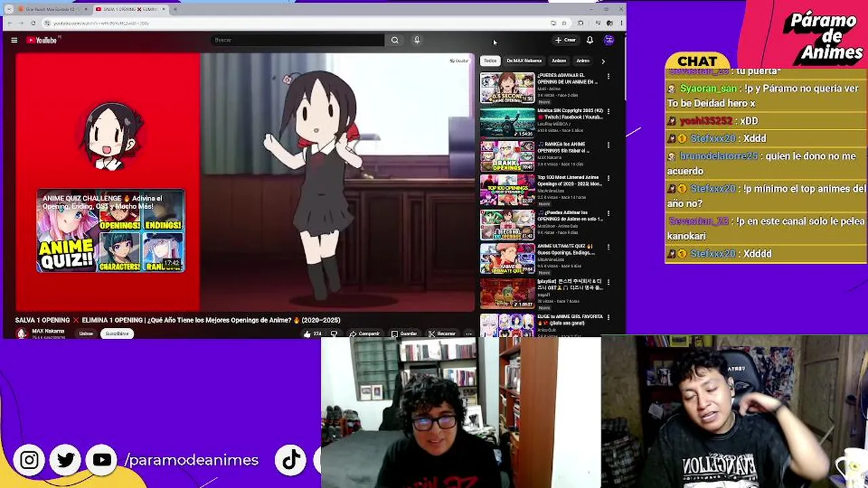Click the Suscribirme subscribe button
Viewport: 868px width, 488px height.
(117, 333)
